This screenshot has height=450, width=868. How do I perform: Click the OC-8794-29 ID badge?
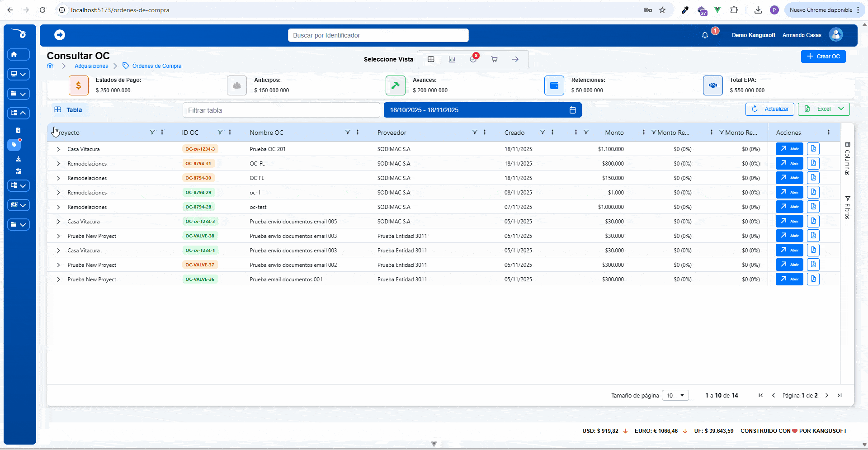(x=198, y=192)
